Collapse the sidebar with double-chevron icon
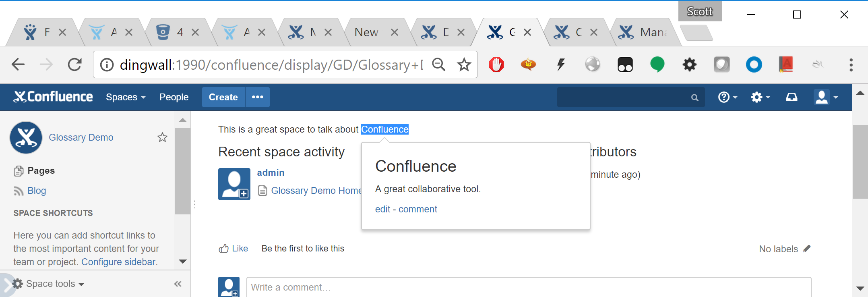The width and height of the screenshot is (868, 297). tap(178, 284)
